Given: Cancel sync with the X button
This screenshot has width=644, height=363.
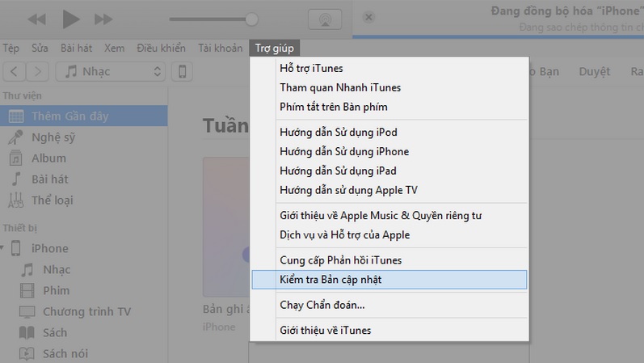Looking at the screenshot, I should [368, 17].
